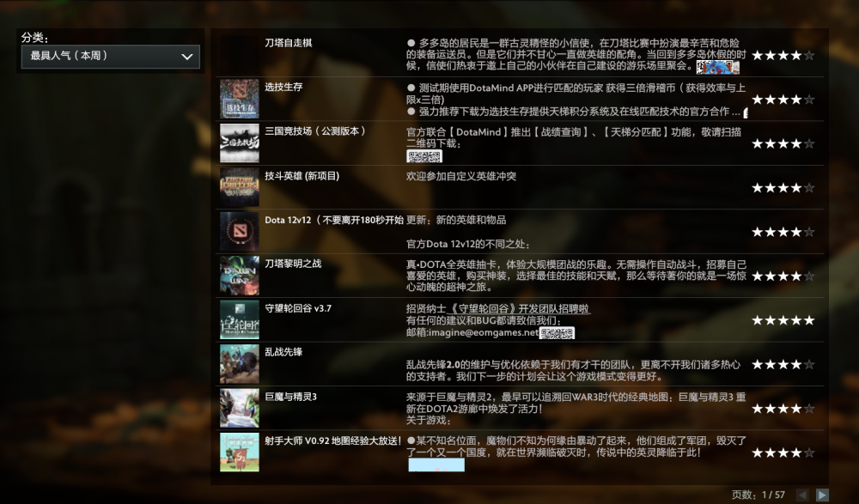Click the 分类： label
Image resolution: width=859 pixels, height=504 pixels.
(x=34, y=38)
